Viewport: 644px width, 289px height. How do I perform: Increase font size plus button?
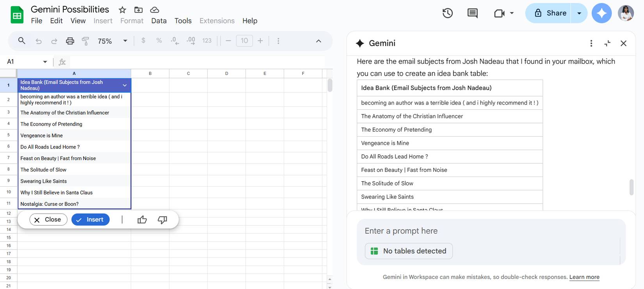pos(260,41)
